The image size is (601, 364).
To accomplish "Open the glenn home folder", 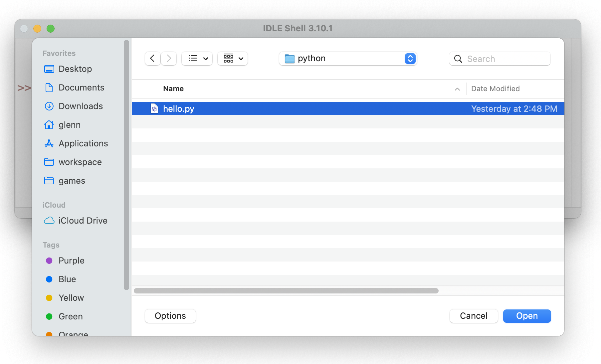I will (70, 125).
